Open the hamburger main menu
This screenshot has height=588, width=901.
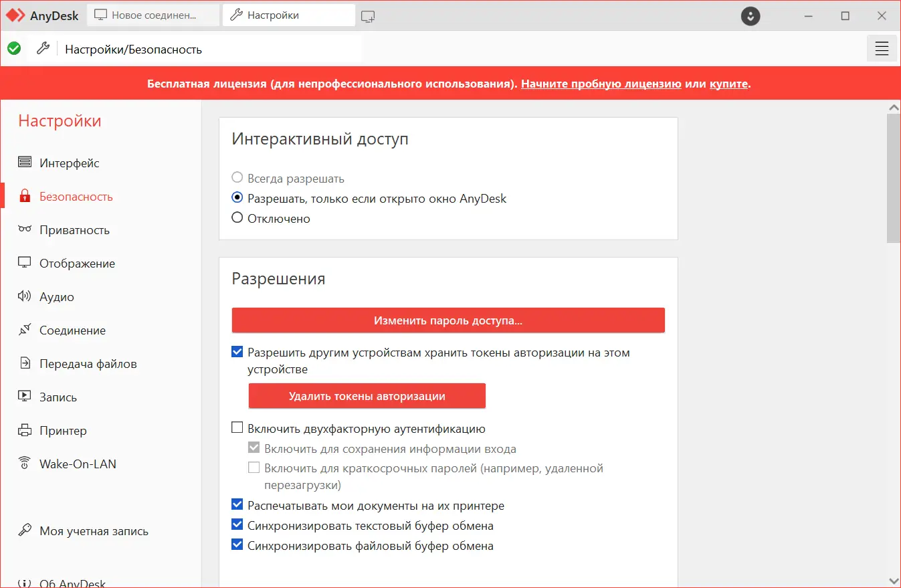pos(881,48)
